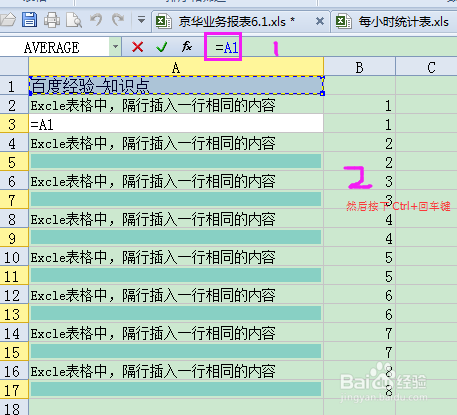Click highlighted empty cell A9
The height and width of the screenshot is (415, 457).
[176, 238]
